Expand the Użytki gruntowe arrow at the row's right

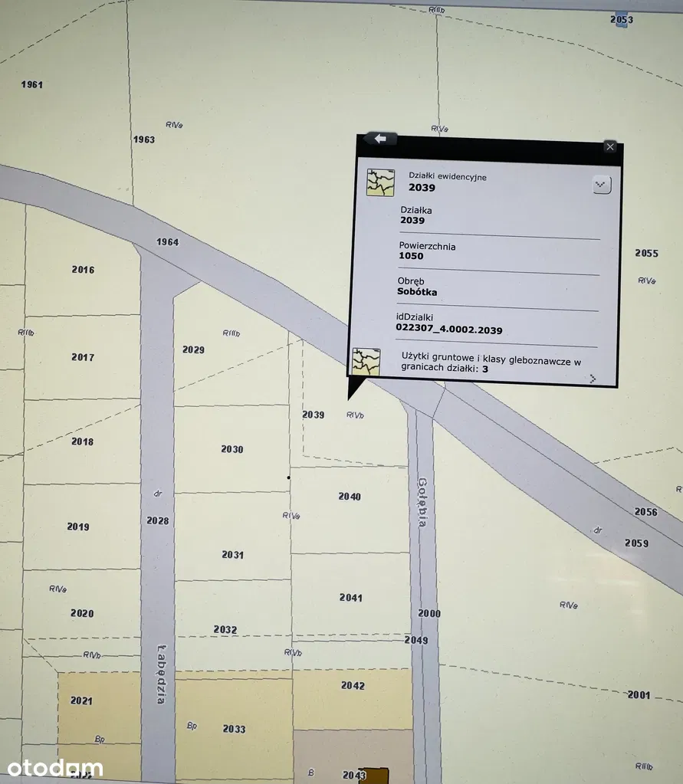(593, 378)
